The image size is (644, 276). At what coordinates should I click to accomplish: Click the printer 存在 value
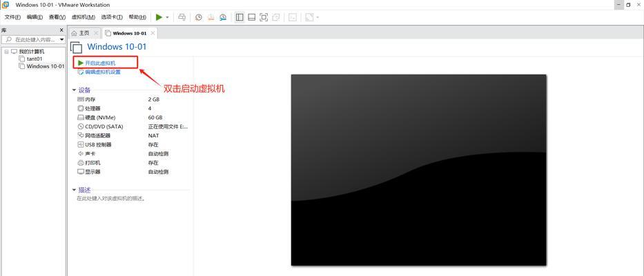point(153,163)
